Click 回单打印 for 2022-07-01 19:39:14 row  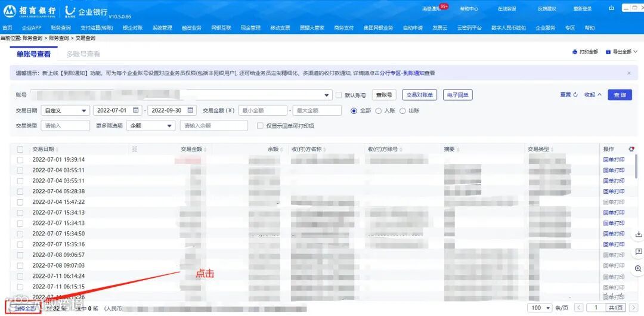(x=614, y=159)
